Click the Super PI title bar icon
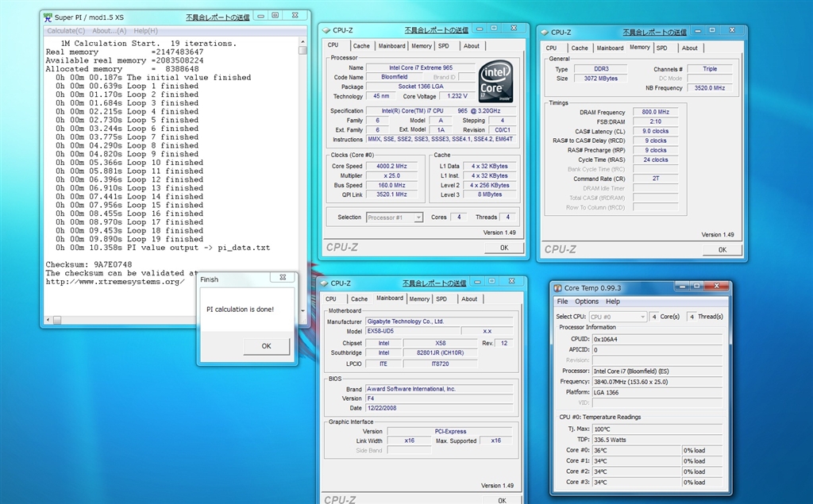The width and height of the screenshot is (813, 504). point(48,17)
